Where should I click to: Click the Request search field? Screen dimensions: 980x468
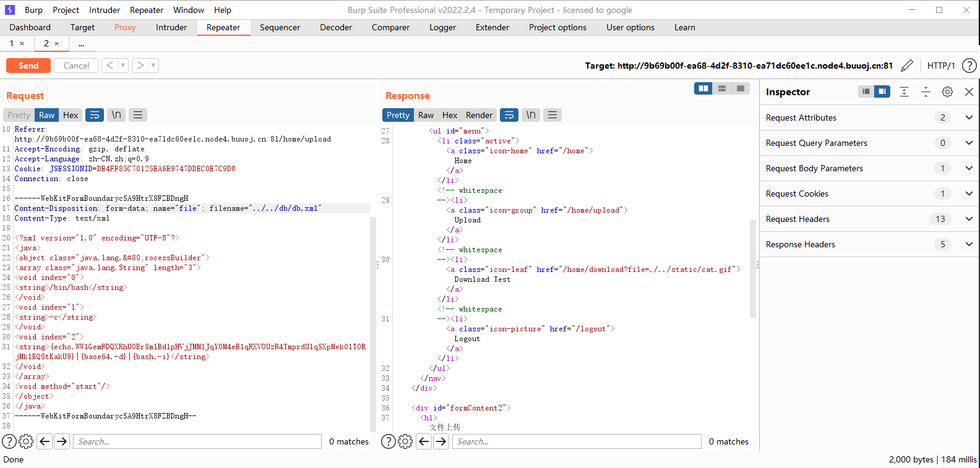[197, 441]
